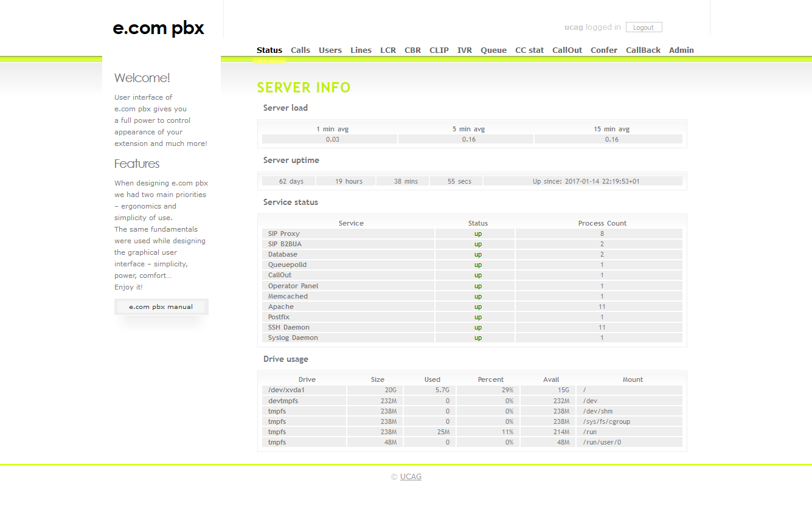Click the SERVER INFO heading
The width and height of the screenshot is (812, 509).
click(304, 88)
